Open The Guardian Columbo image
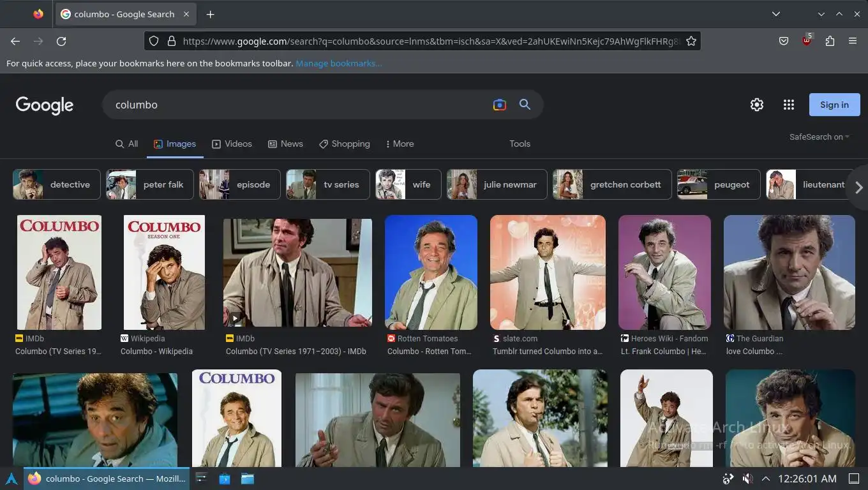 (789, 272)
